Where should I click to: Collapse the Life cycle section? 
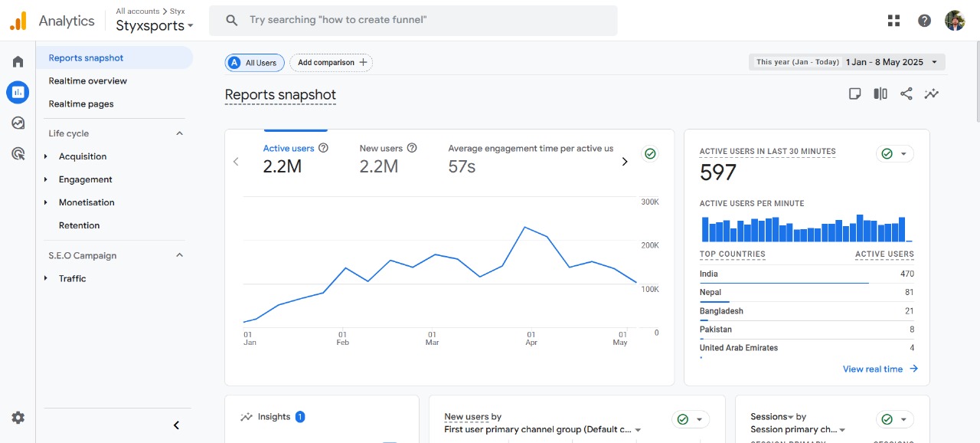coord(179,133)
